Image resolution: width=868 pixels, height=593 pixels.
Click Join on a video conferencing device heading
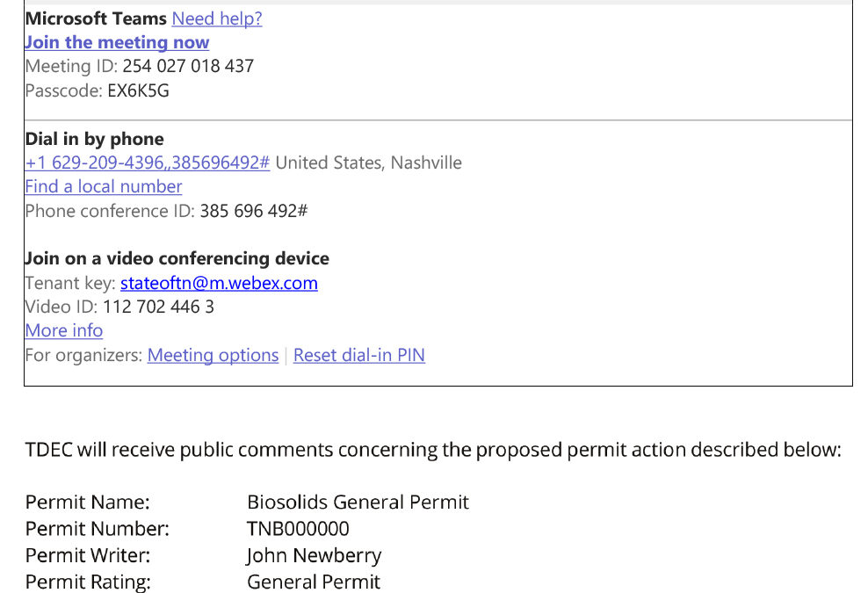click(177, 258)
